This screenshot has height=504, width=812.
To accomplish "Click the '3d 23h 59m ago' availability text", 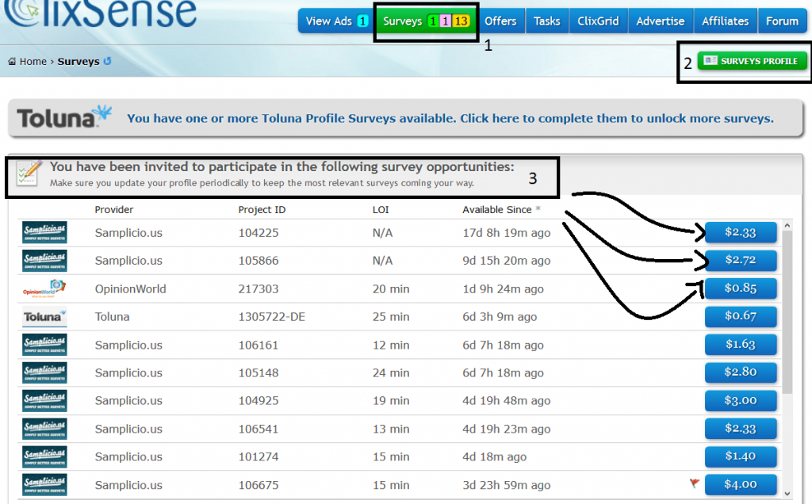I will pyautogui.click(x=507, y=485).
